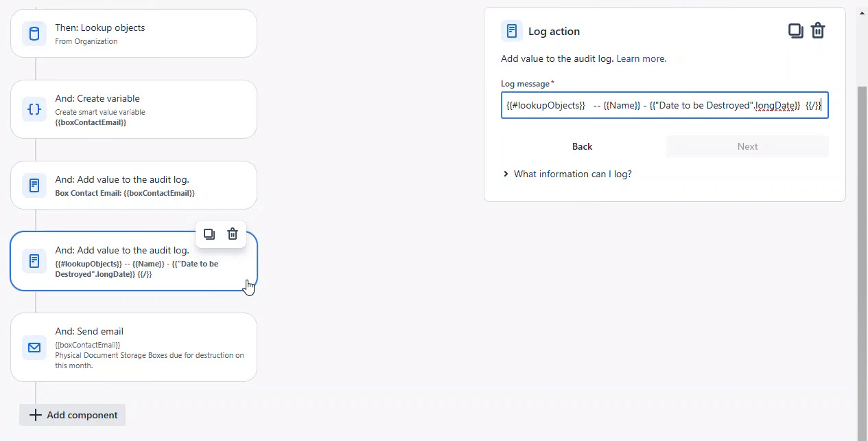This screenshot has width=868, height=441.
Task: Select the Then: Lookup objects step
Action: [x=134, y=34]
